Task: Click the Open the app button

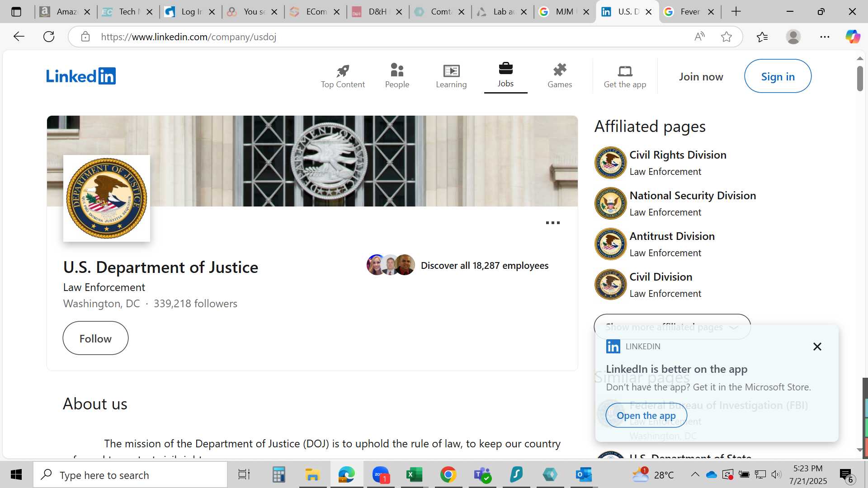Action: click(646, 415)
